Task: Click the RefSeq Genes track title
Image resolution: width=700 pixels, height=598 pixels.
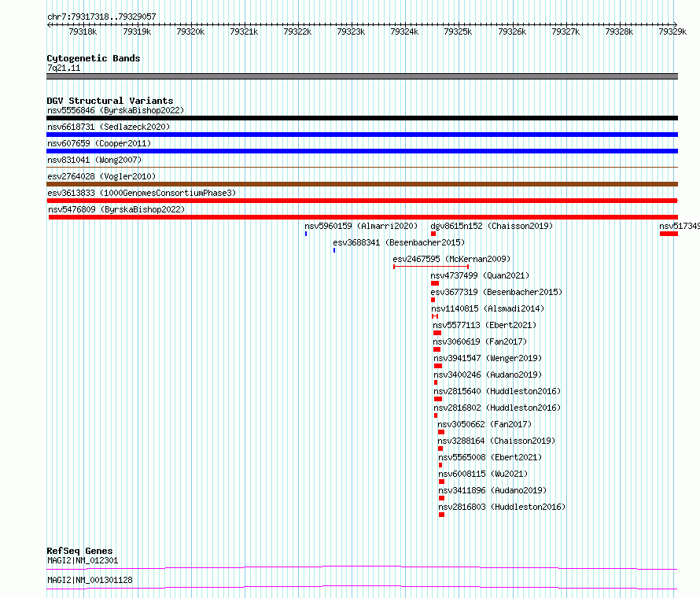Action: click(x=79, y=551)
